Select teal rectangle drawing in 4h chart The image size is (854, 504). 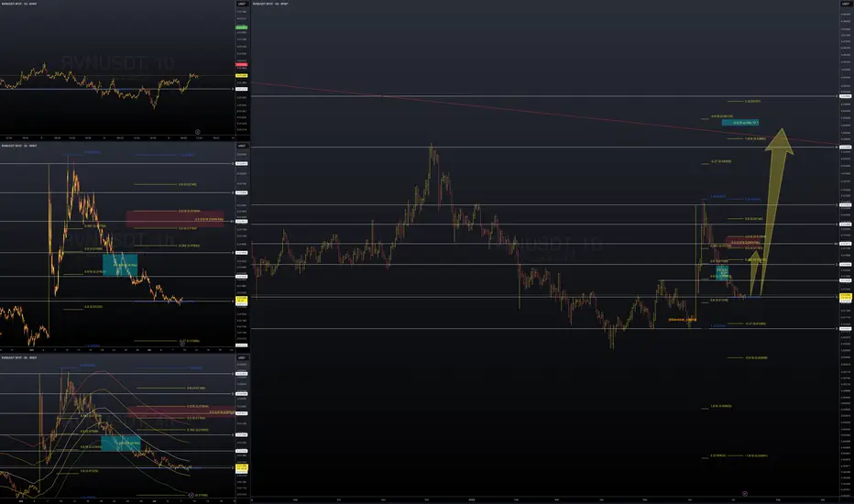click(x=120, y=444)
